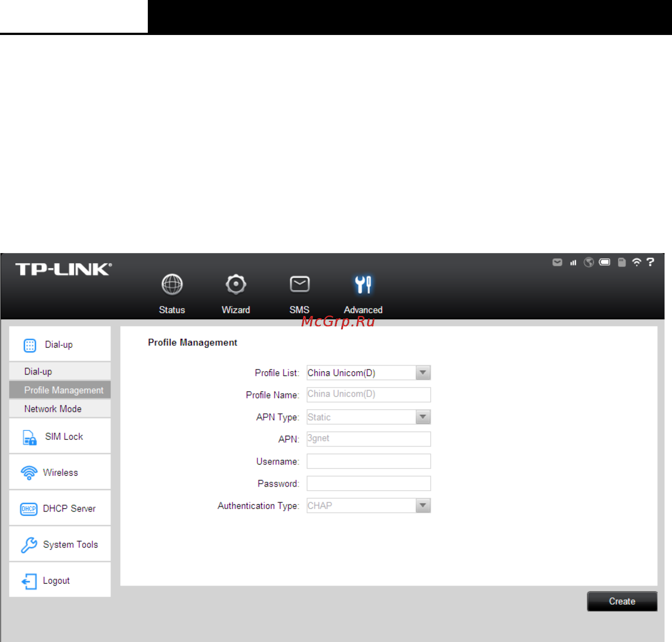The width and height of the screenshot is (672, 642).
Task: Click the DHCP badge icon
Action: 29,509
